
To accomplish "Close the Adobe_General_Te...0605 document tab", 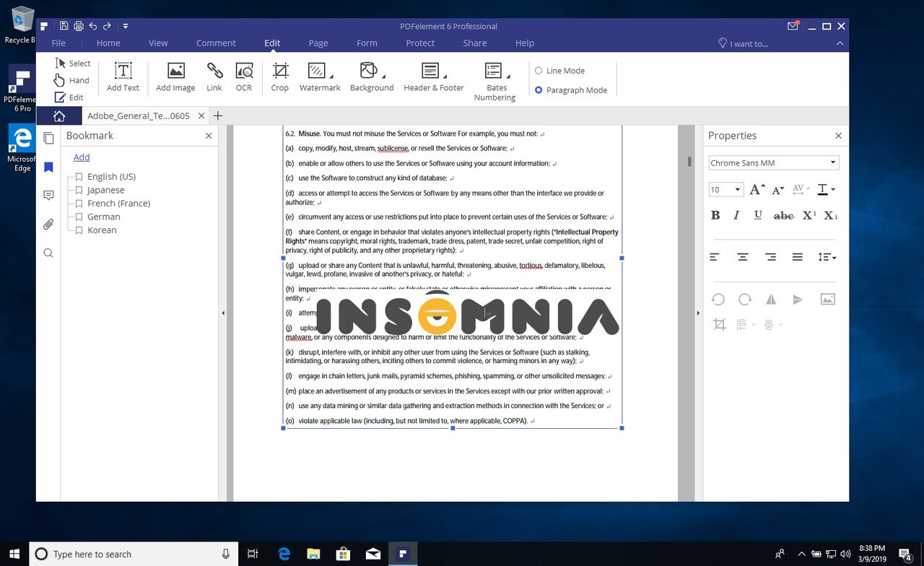I will pyautogui.click(x=201, y=116).
